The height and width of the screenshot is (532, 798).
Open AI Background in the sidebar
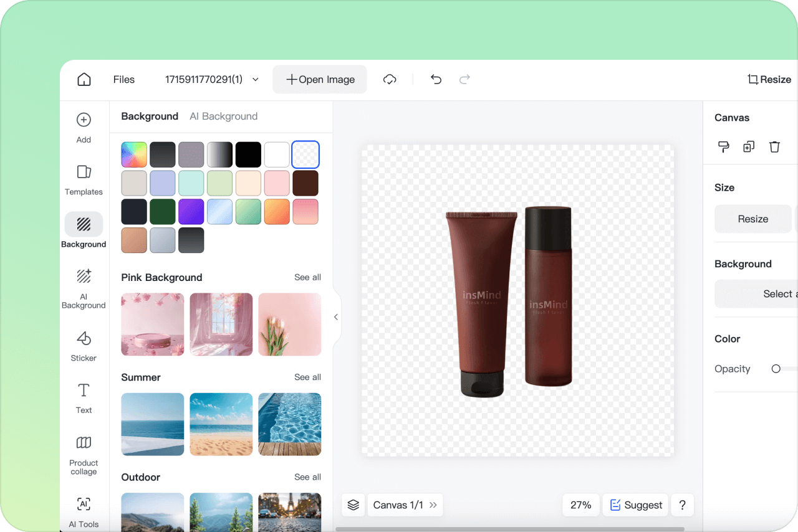coord(84,288)
